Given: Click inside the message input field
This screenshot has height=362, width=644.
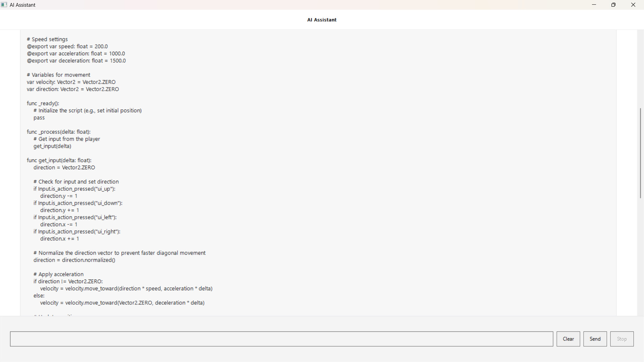Looking at the screenshot, I should (x=282, y=339).
